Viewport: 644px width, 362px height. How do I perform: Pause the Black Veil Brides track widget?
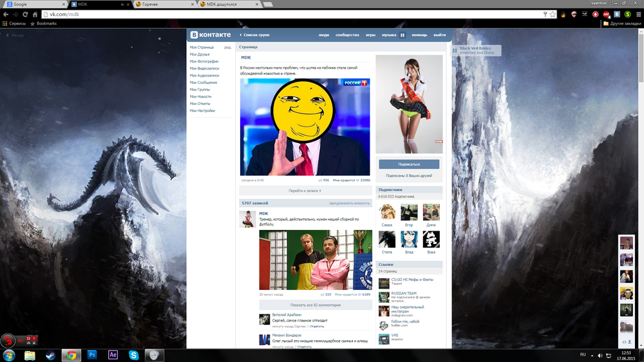click(455, 50)
